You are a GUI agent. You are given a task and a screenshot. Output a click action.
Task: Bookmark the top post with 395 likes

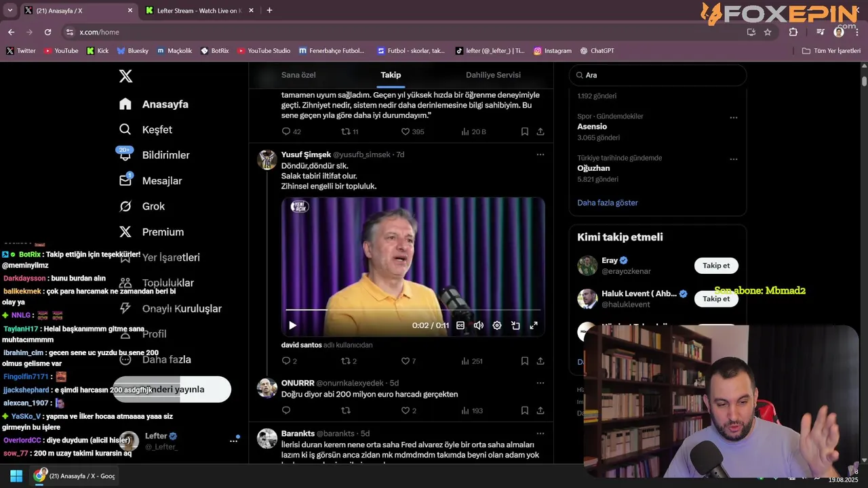(x=525, y=131)
